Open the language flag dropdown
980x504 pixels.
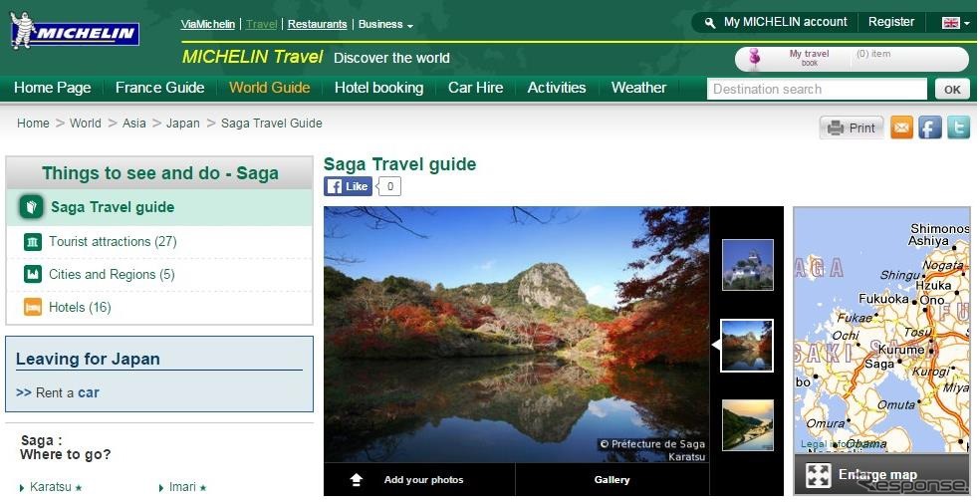(x=954, y=22)
